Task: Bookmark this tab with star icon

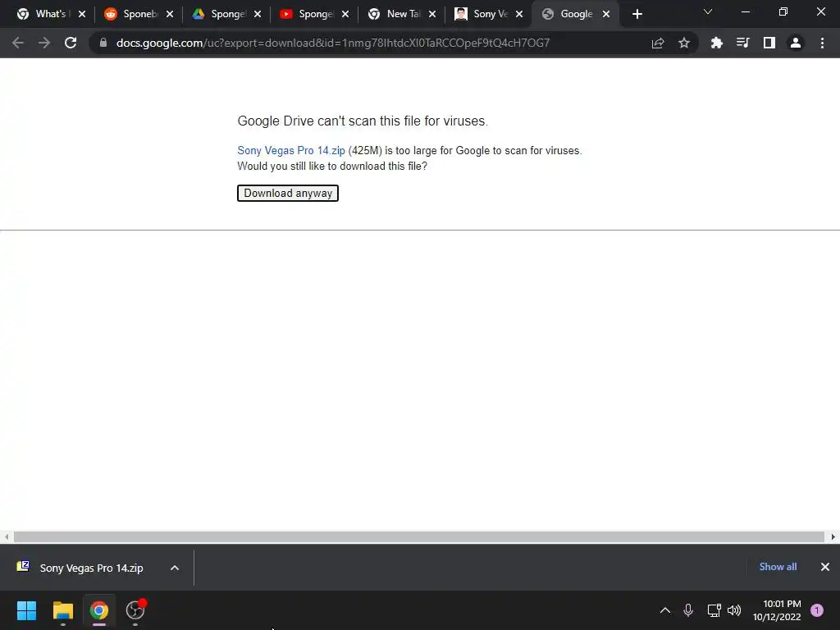Action: click(x=684, y=43)
